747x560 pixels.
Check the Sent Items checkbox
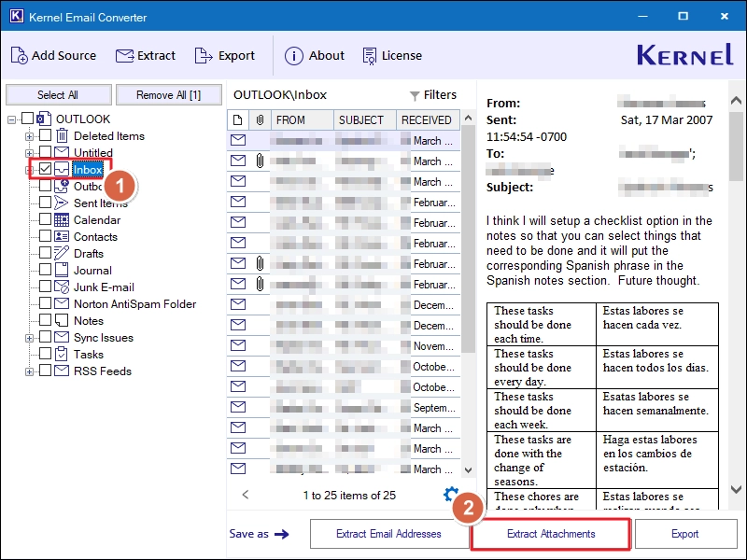(x=45, y=203)
